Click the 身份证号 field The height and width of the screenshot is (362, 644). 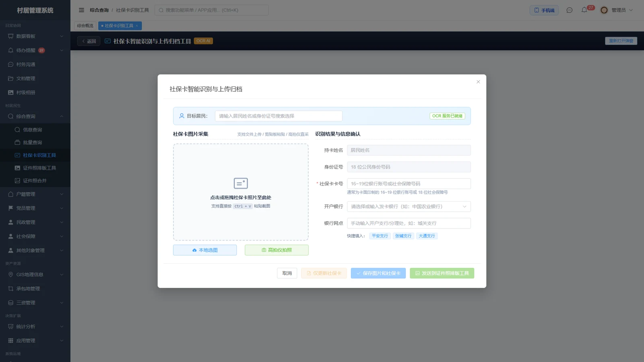pos(409,167)
